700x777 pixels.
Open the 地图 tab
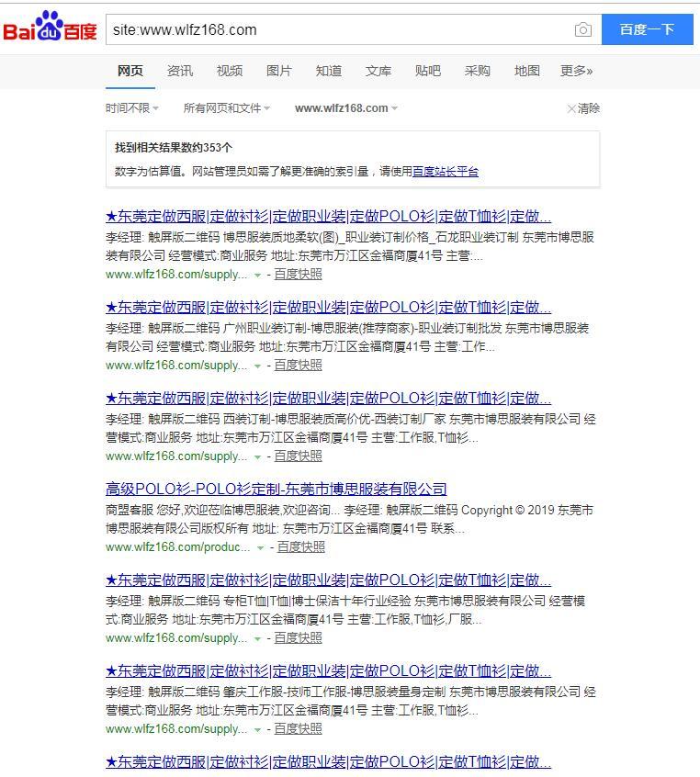[x=526, y=71]
